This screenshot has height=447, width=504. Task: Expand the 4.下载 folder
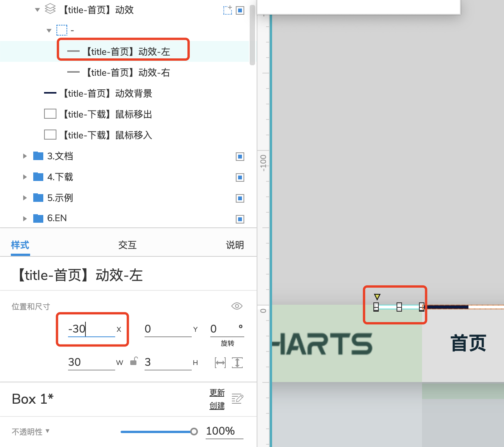(25, 177)
